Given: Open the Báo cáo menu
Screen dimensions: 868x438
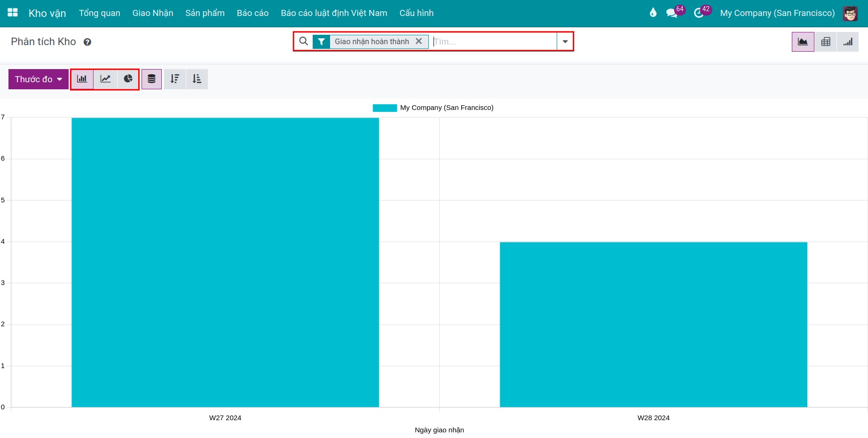Looking at the screenshot, I should pyautogui.click(x=253, y=13).
